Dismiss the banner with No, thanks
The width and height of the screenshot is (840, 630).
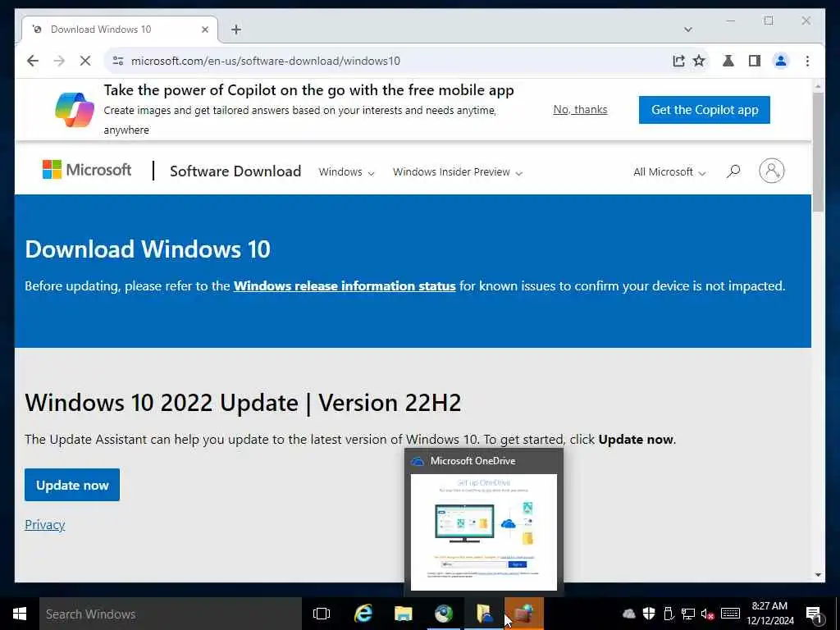click(580, 109)
